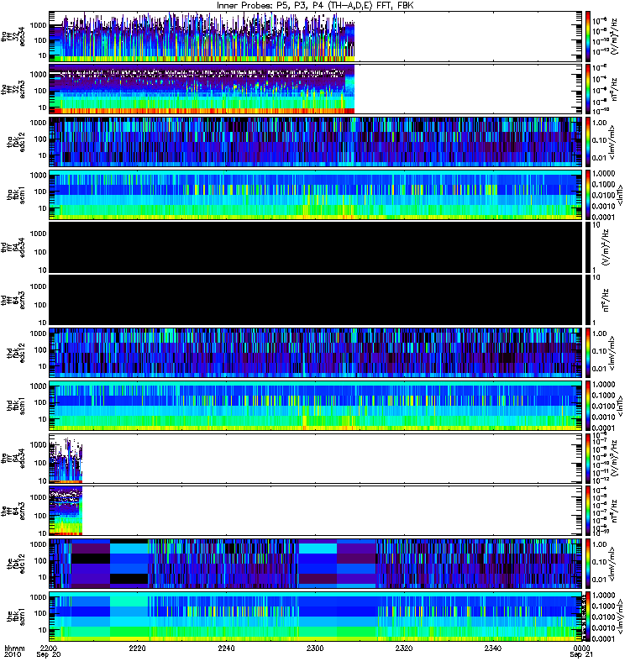The height and width of the screenshot is (672, 630).
Task: Click the color bar of the fbk edc12 panel
Action: (589, 564)
